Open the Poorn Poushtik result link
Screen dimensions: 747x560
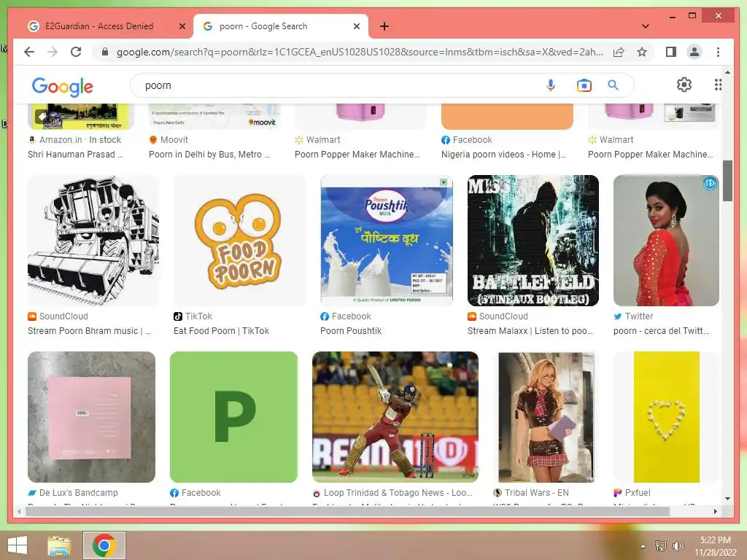coord(351,330)
